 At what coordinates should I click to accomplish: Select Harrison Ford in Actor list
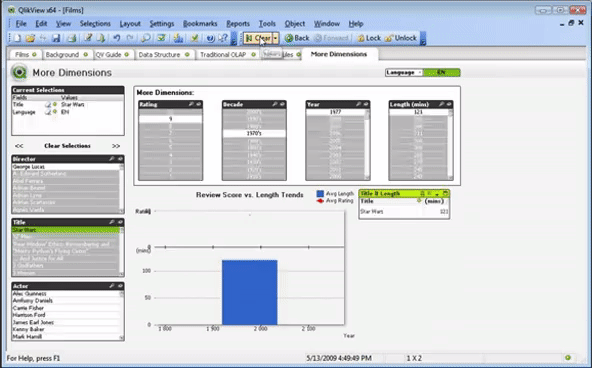click(x=66, y=315)
